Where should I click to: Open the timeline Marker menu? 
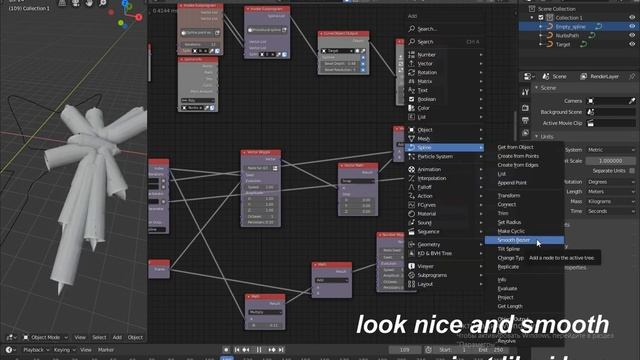coord(106,350)
